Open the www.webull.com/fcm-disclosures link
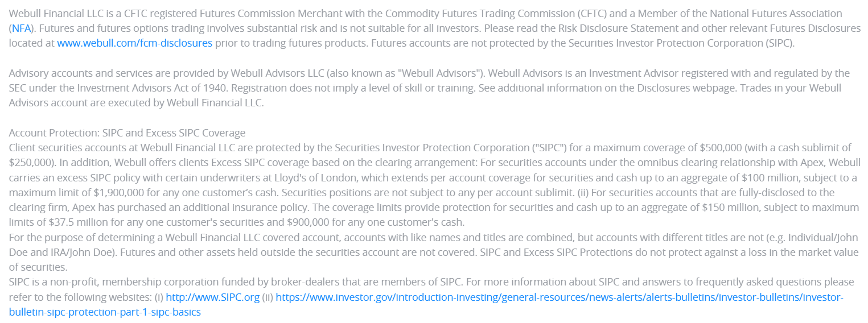This screenshot has height=323, width=868. click(x=134, y=43)
